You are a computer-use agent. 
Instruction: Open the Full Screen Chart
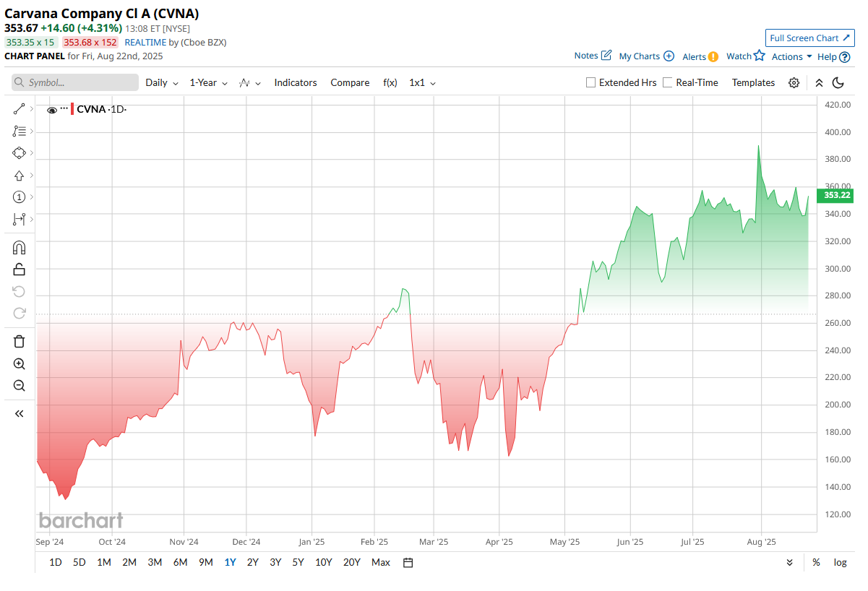[810, 38]
